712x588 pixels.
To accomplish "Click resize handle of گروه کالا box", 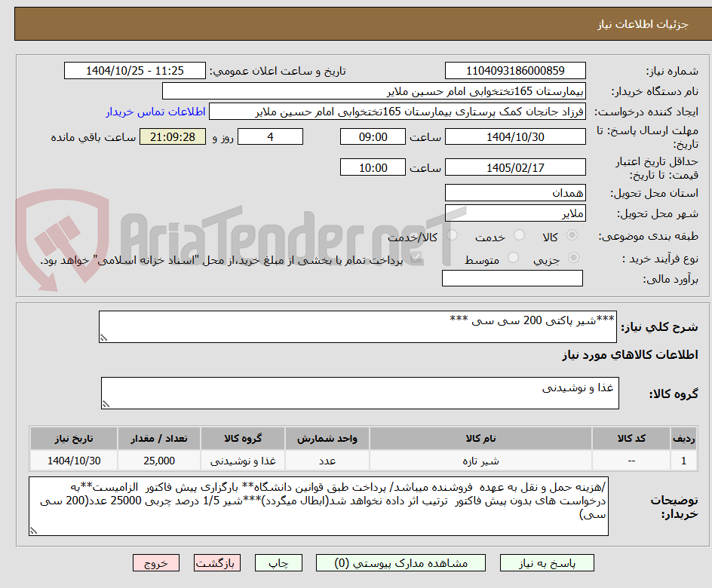I will (x=106, y=404).
